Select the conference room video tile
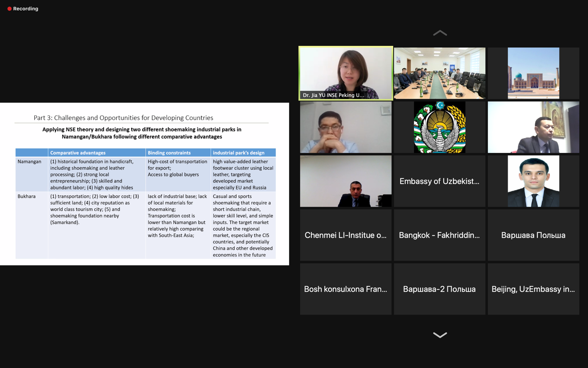The width and height of the screenshot is (588, 368). coord(439,73)
